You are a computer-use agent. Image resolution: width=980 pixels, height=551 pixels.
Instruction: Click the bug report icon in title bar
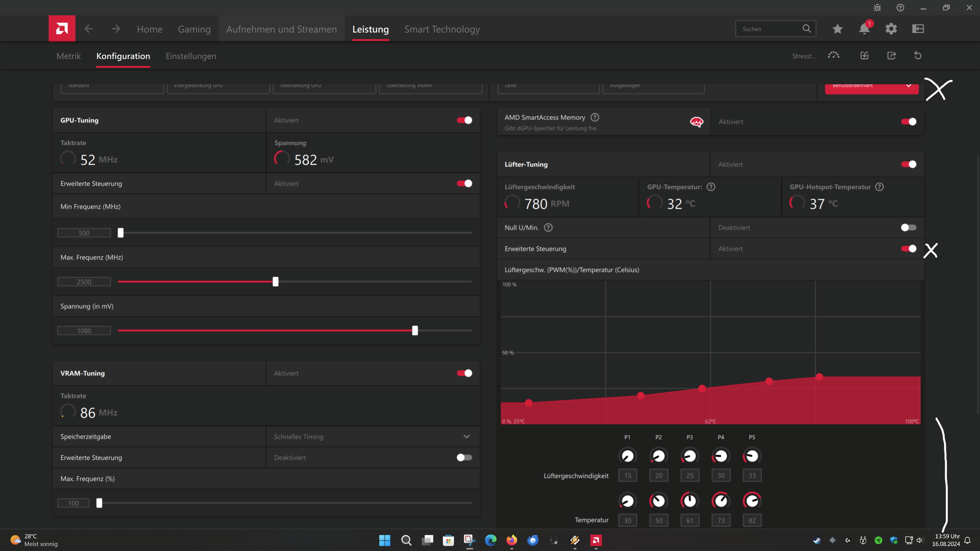[x=877, y=8]
